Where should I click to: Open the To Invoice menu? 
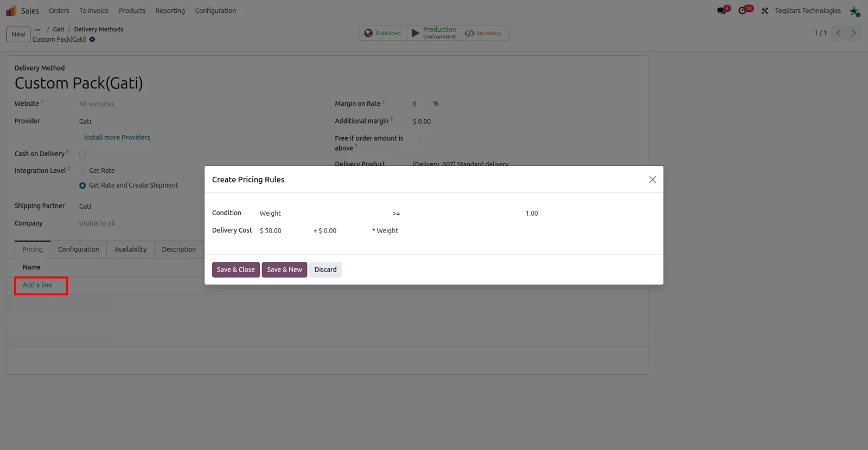94,11
